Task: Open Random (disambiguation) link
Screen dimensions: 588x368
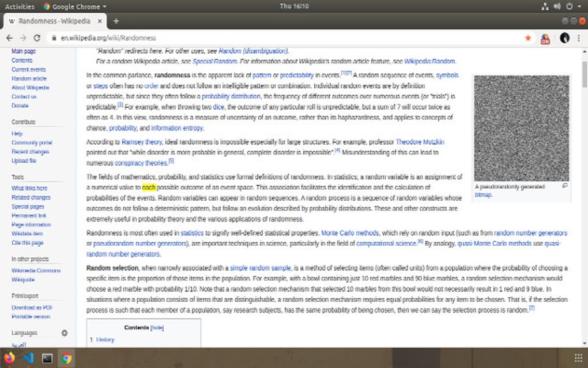Action: (x=253, y=51)
